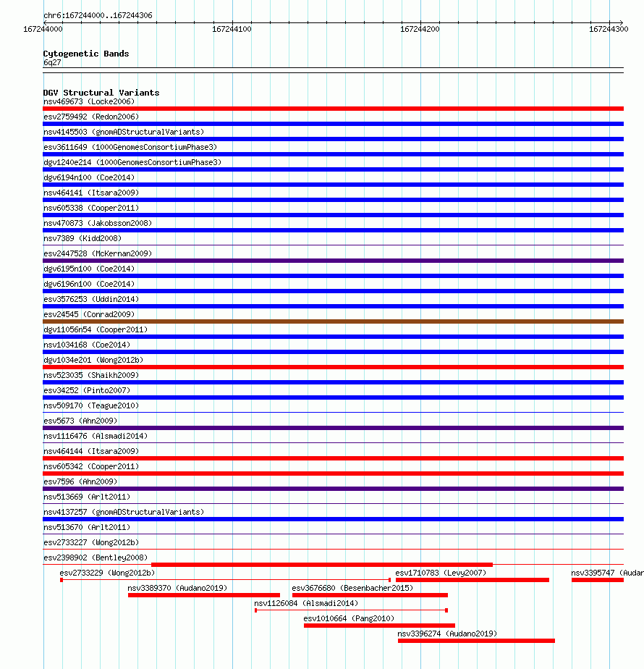Open esv3576253 (Uddin2014) variant
This screenshot has width=644, height=669.
coord(91,299)
